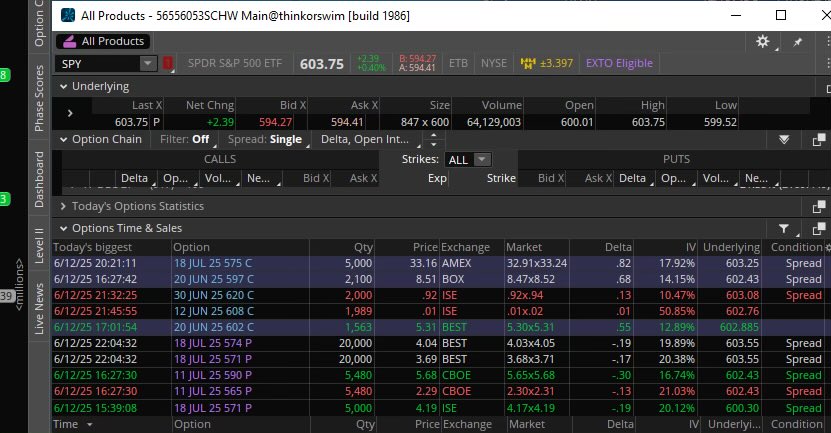Click the layout stepper down arrow
Viewport: 831px width, 433px height.
pos(434,144)
